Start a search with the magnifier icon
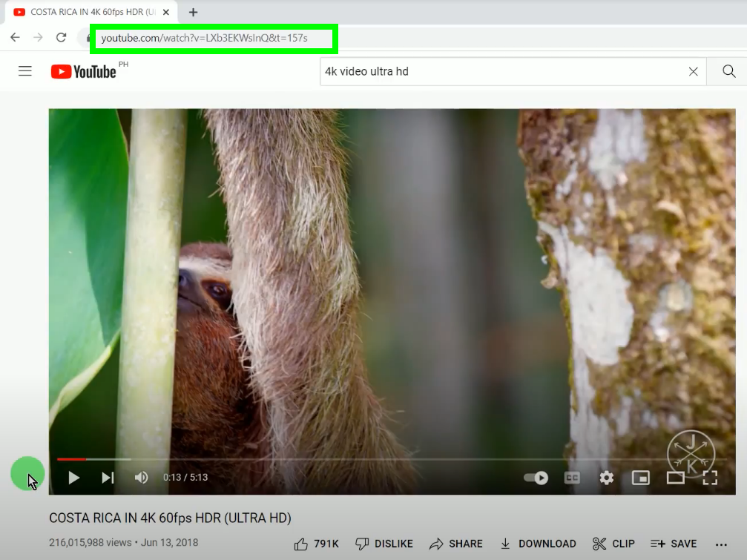This screenshot has width=747, height=560. [728, 71]
